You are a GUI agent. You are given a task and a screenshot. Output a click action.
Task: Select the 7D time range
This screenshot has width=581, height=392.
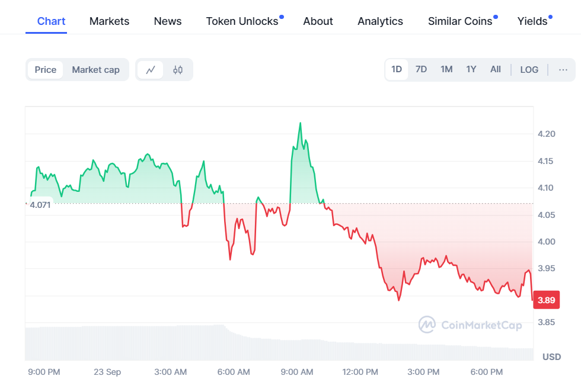coord(421,69)
